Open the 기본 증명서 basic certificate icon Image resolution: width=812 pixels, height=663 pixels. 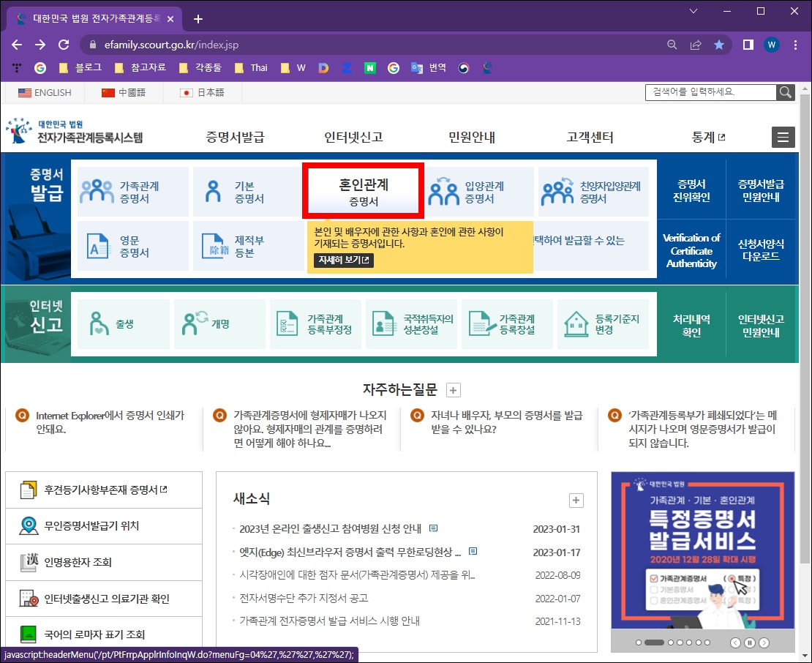point(247,191)
